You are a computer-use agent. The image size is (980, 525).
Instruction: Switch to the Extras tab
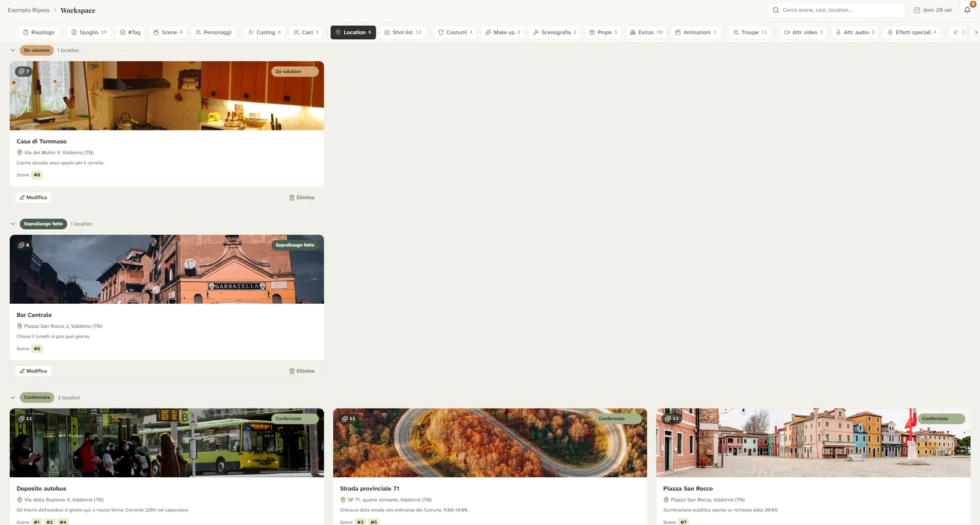click(x=646, y=32)
